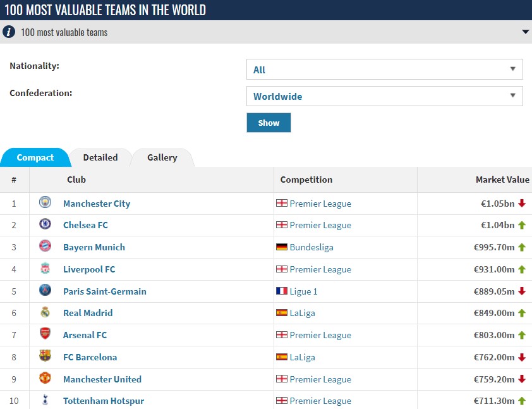Click the England flag in Manchester City row

tap(282, 203)
